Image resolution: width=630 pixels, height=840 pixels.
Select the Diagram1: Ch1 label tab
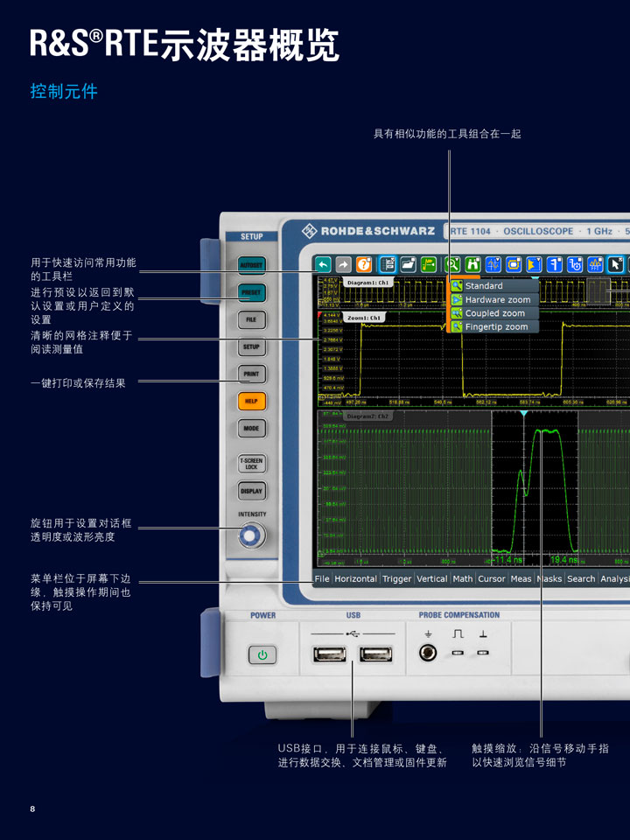[x=367, y=283]
